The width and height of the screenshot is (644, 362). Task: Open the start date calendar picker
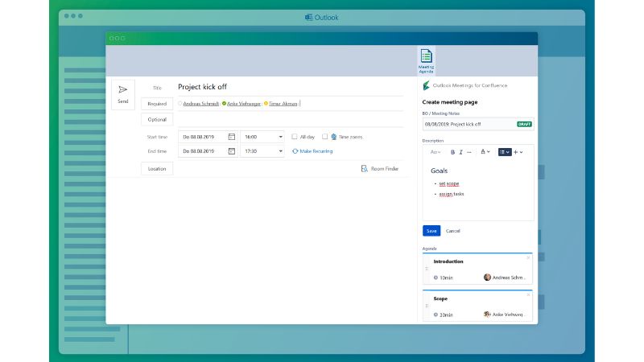click(x=232, y=137)
